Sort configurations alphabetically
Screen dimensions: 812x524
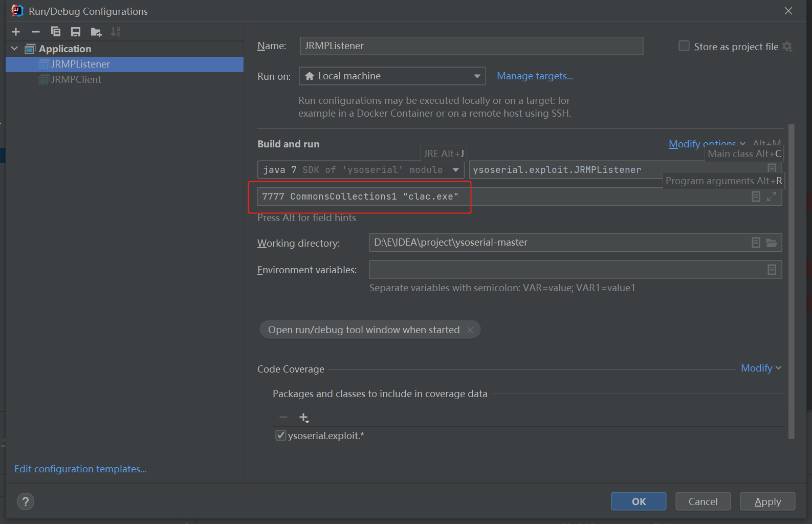[116, 32]
